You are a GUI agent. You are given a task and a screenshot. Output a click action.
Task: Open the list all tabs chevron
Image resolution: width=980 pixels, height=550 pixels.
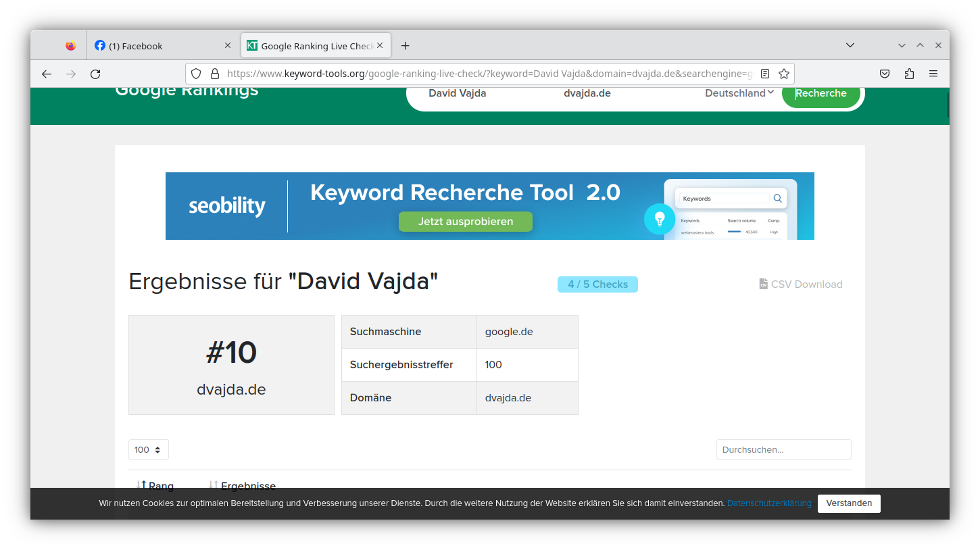tap(850, 45)
